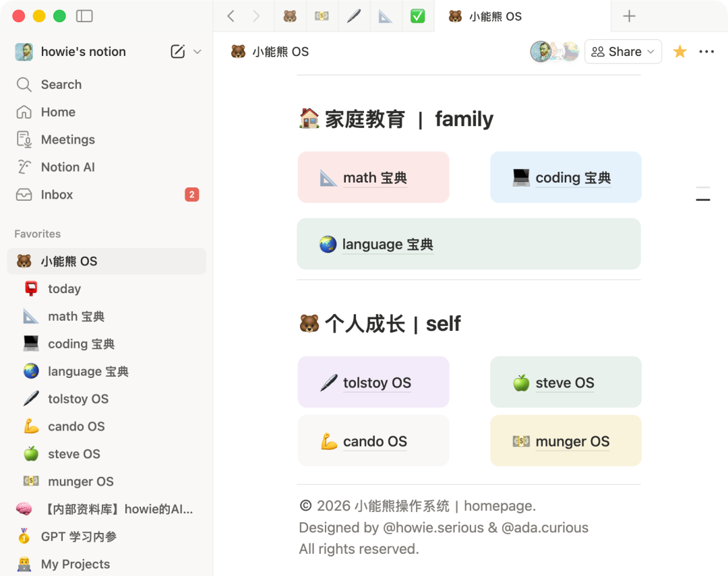Open the 【内部资料库】howie的AI page
The height and width of the screenshot is (576, 728).
[x=107, y=509]
